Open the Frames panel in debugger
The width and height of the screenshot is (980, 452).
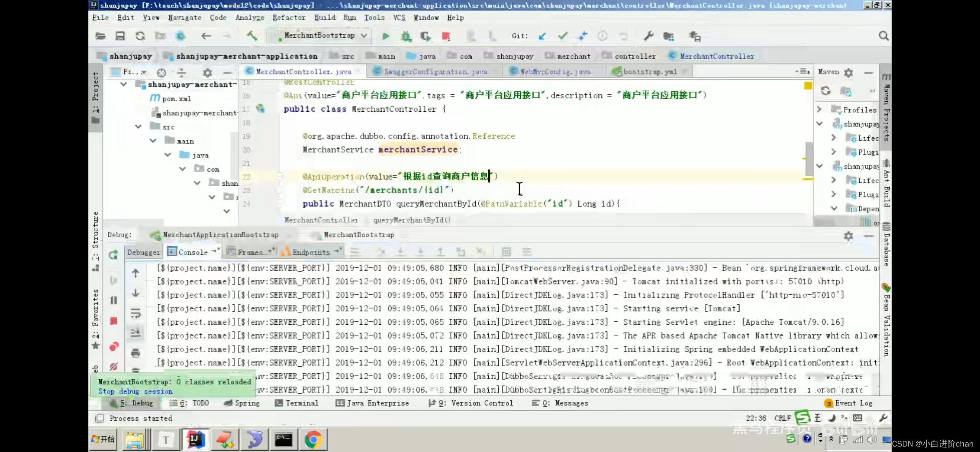click(x=249, y=251)
